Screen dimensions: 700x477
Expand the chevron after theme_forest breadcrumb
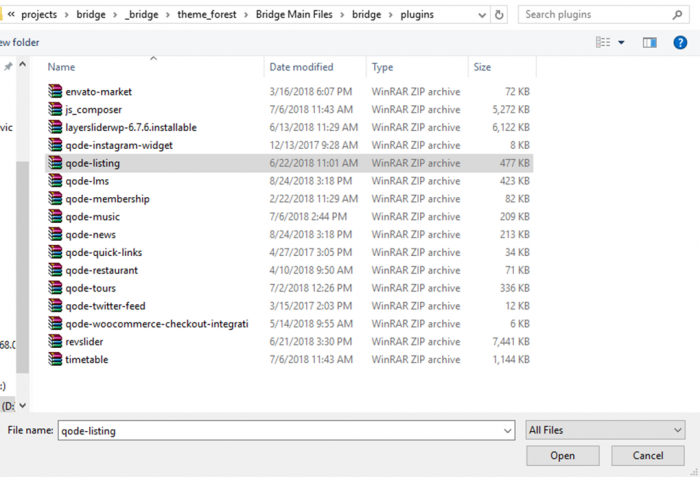[x=246, y=15]
